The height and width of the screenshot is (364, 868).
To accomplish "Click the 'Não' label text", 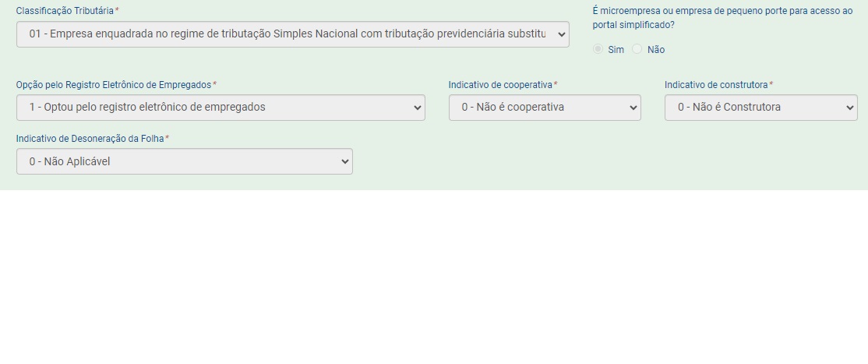I will (x=656, y=50).
